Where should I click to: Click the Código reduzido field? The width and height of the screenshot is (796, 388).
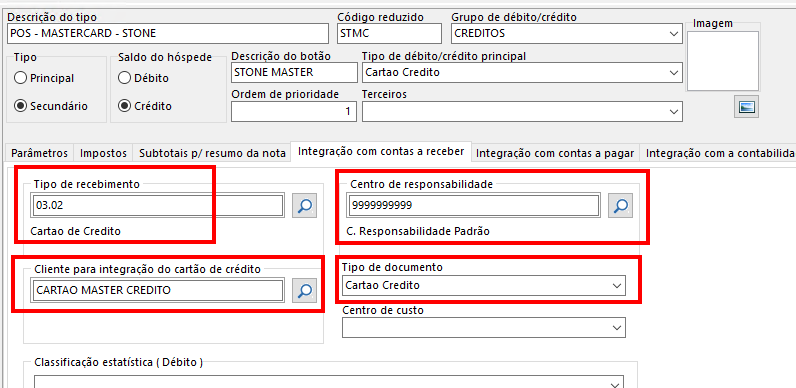point(389,34)
